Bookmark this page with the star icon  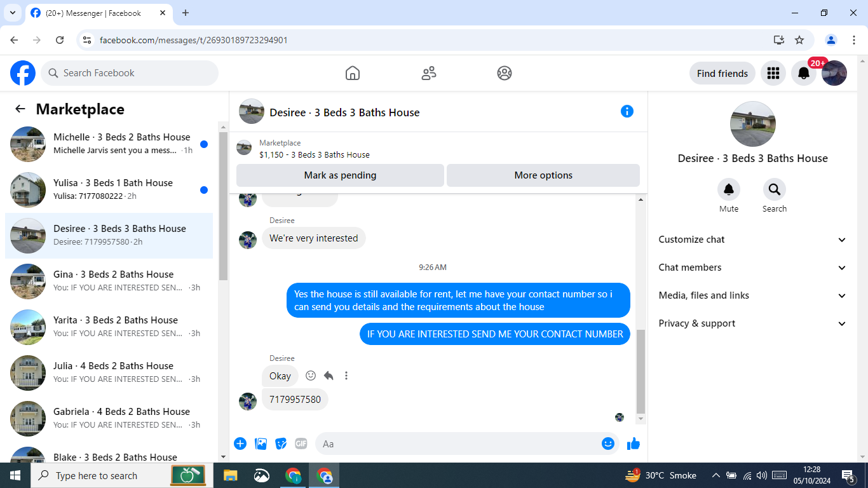[799, 40]
